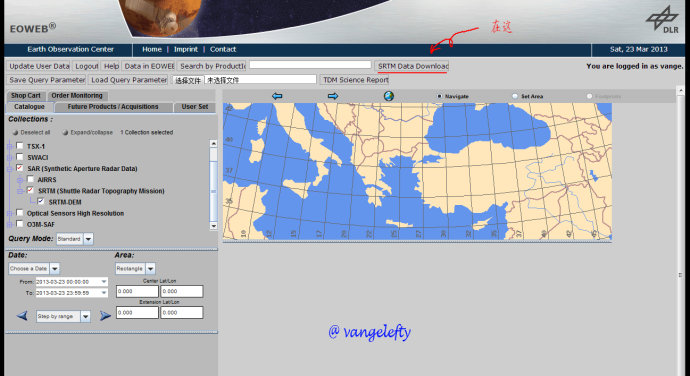Open Query Mode Standard dropdown
Viewport: 690px width, 376px height.
[x=88, y=239]
